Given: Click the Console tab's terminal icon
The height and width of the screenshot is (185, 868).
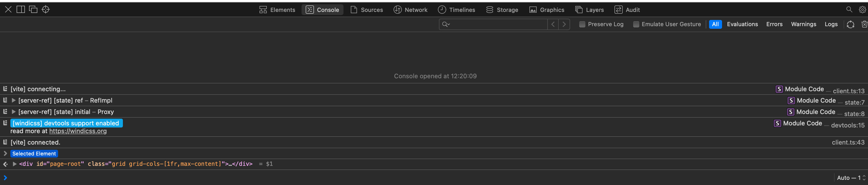Looking at the screenshot, I should [309, 10].
